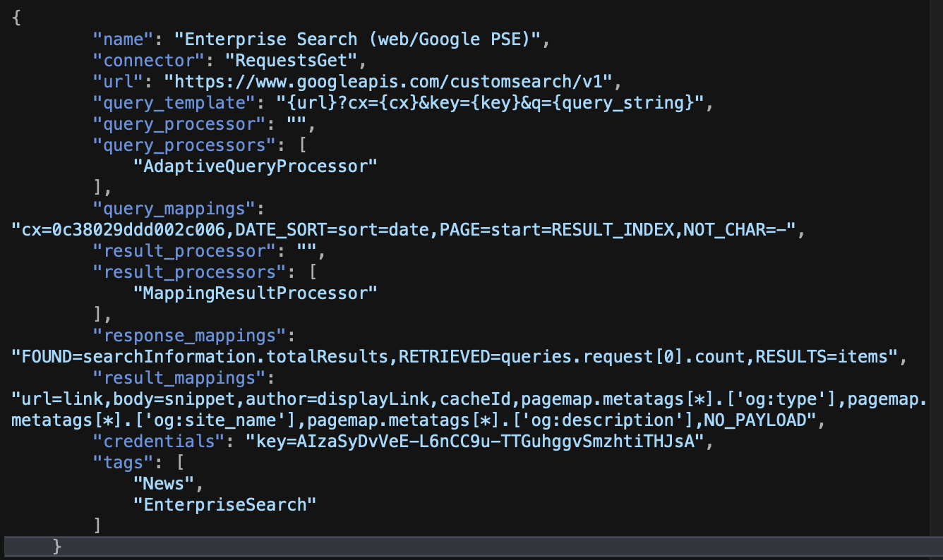Select "AdaptiveQueryProcessor" string
Viewport: 943px width, 560px height.
pos(256,166)
